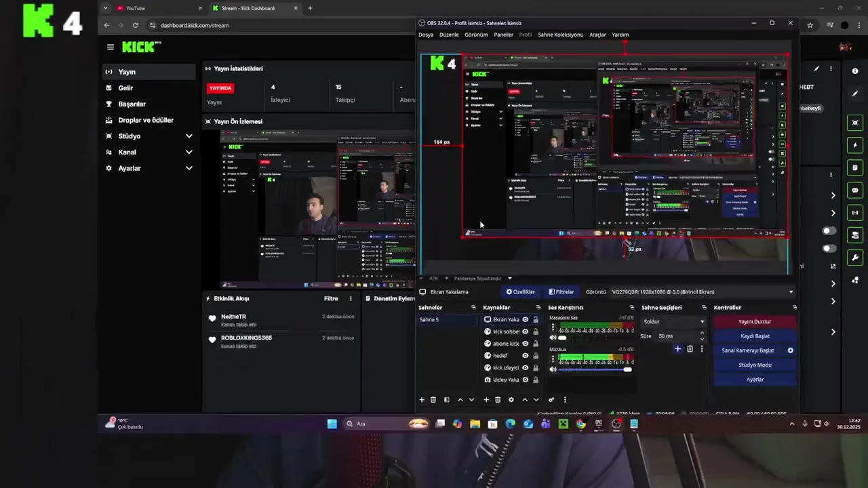This screenshot has height=488, width=868.
Task: Mute the Masaüstü Ses speaker icon
Action: coord(553,338)
